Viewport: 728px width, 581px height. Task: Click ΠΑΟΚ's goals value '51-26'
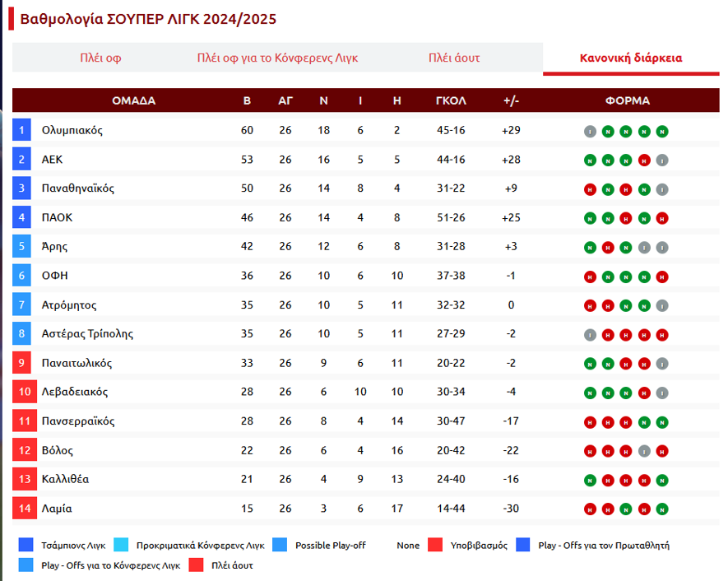451,217
